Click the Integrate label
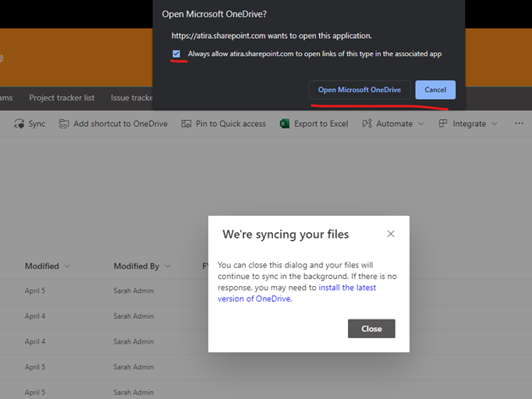 pyautogui.click(x=470, y=124)
